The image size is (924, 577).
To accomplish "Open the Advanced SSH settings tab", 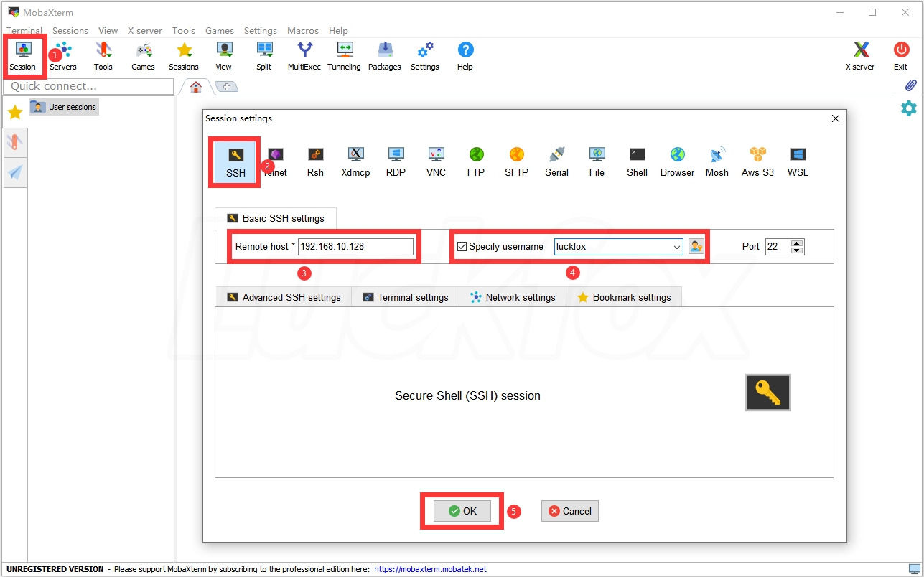I will 284,297.
